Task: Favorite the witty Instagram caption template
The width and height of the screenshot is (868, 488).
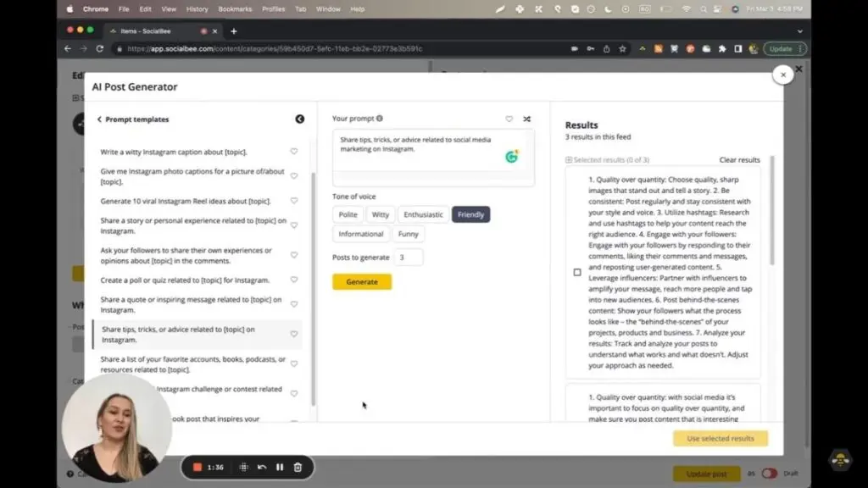Action: coord(294,152)
